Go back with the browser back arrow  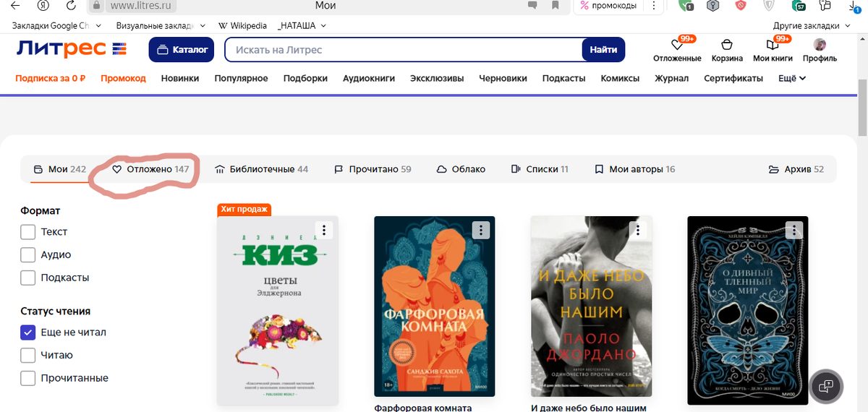coord(15,6)
